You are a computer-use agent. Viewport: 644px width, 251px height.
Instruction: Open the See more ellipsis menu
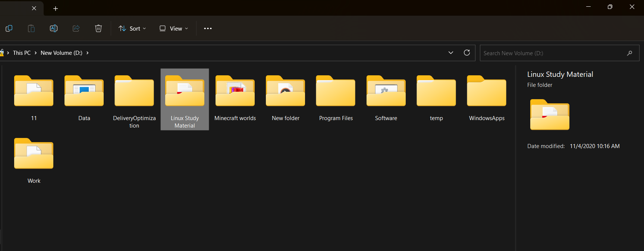[208, 28]
